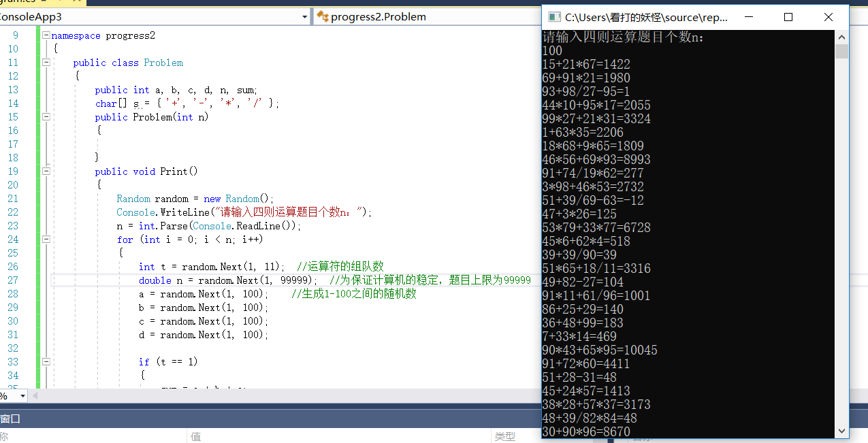Maximize the console window
Screen dimensions: 868x443
(x=788, y=17)
